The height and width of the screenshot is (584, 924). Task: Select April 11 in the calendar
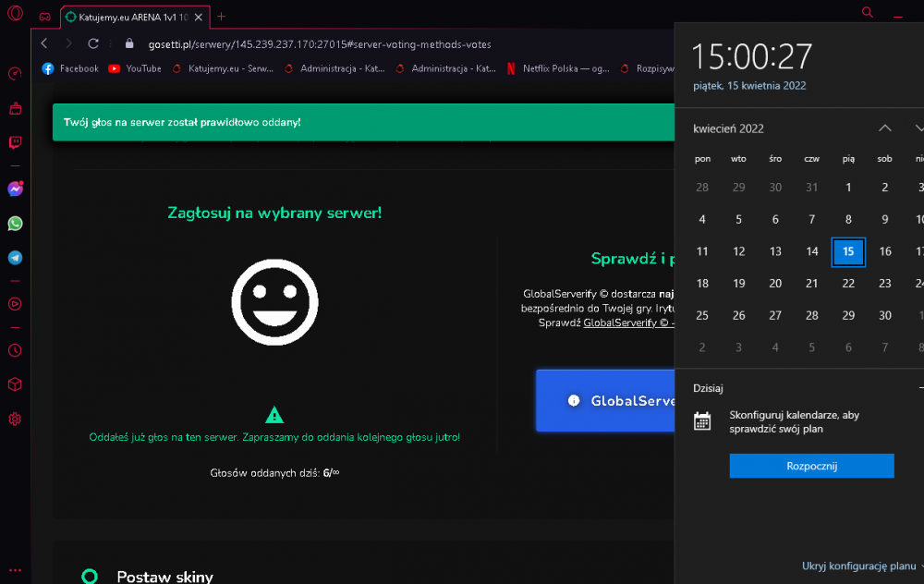pos(702,251)
